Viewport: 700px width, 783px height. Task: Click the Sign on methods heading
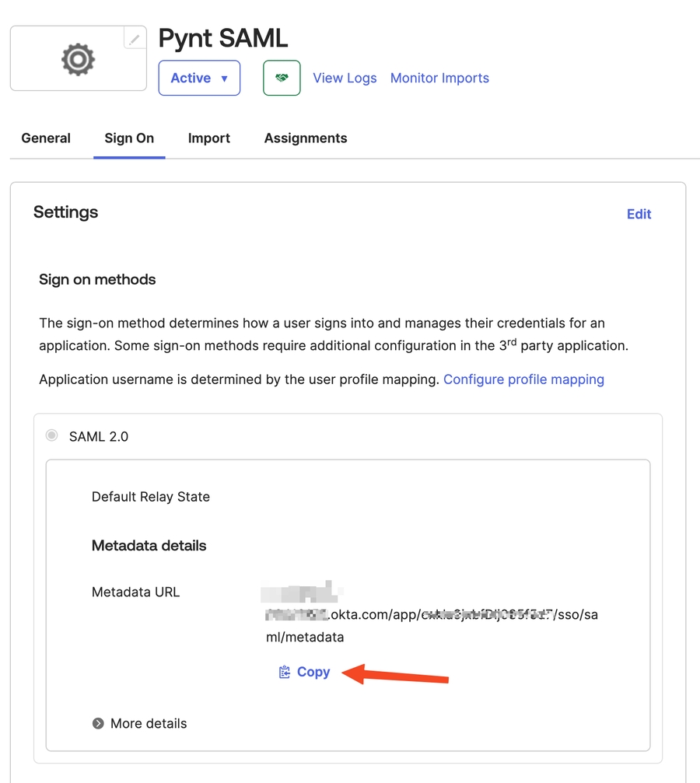(x=97, y=280)
